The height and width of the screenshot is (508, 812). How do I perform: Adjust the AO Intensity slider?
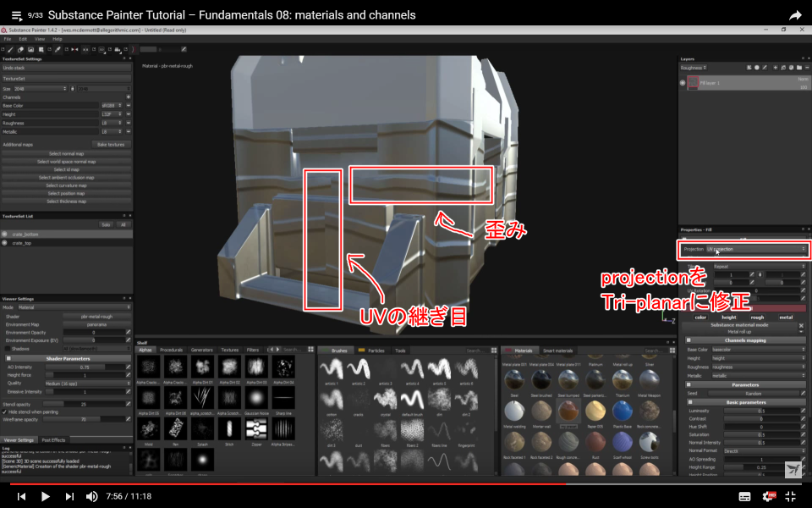(x=85, y=367)
